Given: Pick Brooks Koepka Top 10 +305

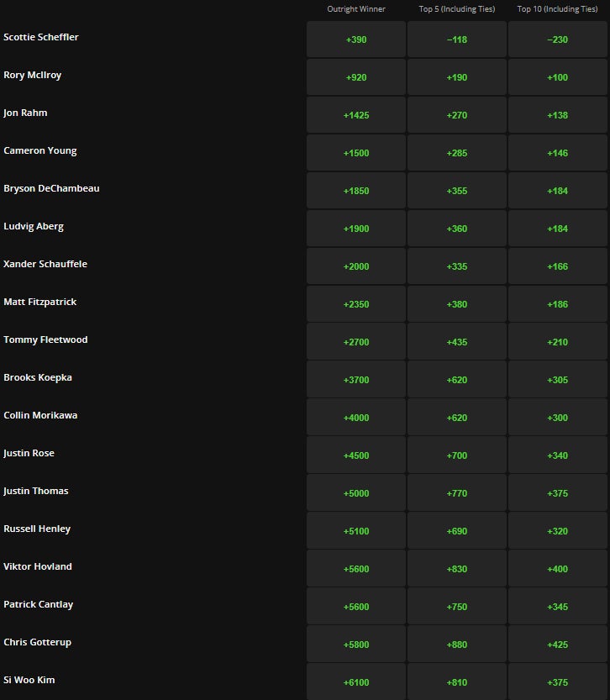Looking at the screenshot, I should [557, 380].
